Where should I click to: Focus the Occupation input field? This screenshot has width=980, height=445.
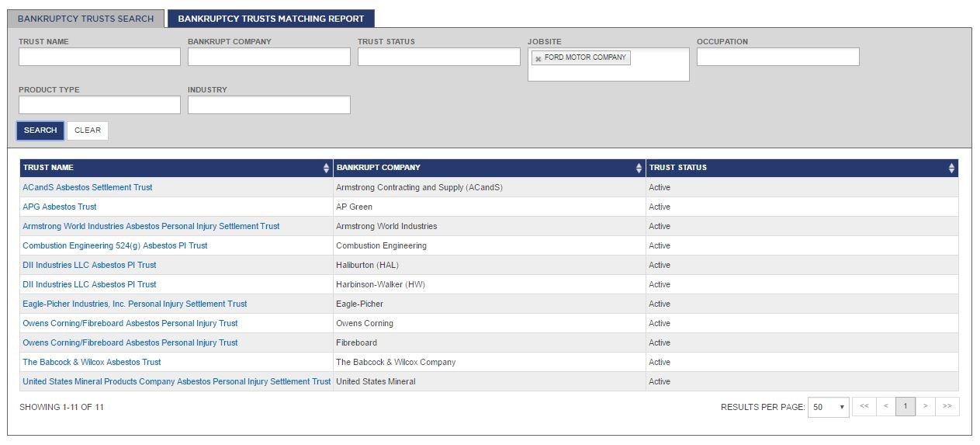click(778, 57)
